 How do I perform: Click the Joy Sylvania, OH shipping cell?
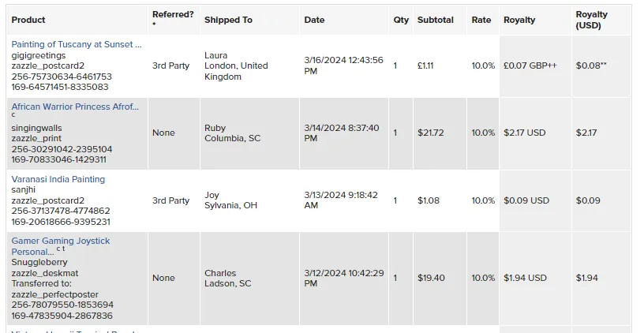point(230,200)
